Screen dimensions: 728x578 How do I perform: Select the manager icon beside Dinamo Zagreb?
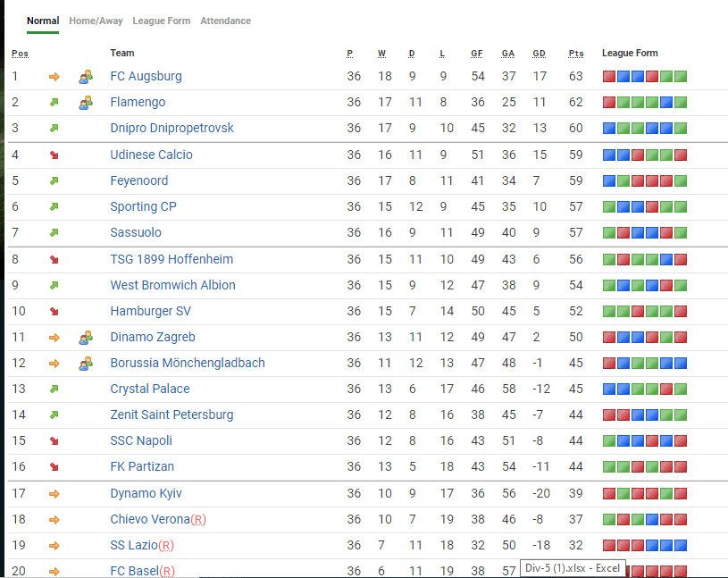pos(86,338)
